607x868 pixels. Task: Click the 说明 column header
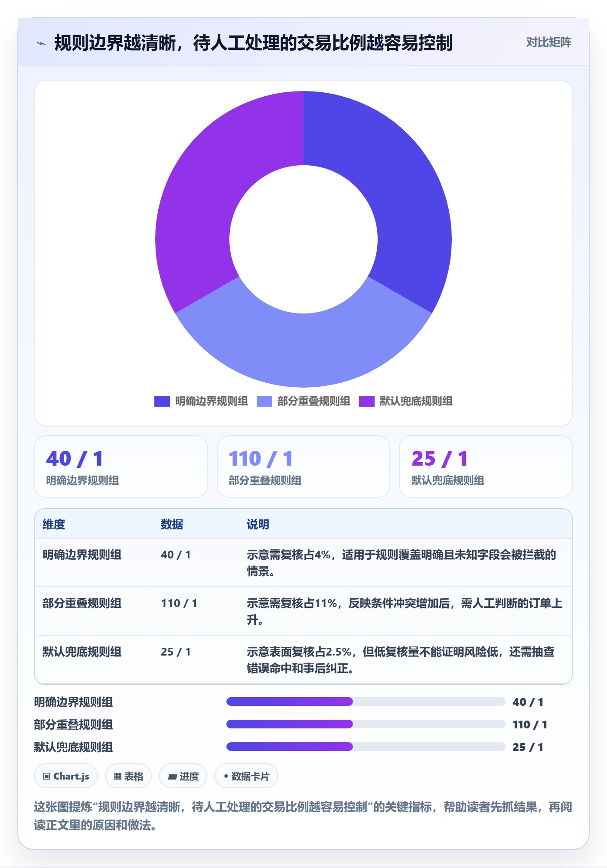click(258, 524)
